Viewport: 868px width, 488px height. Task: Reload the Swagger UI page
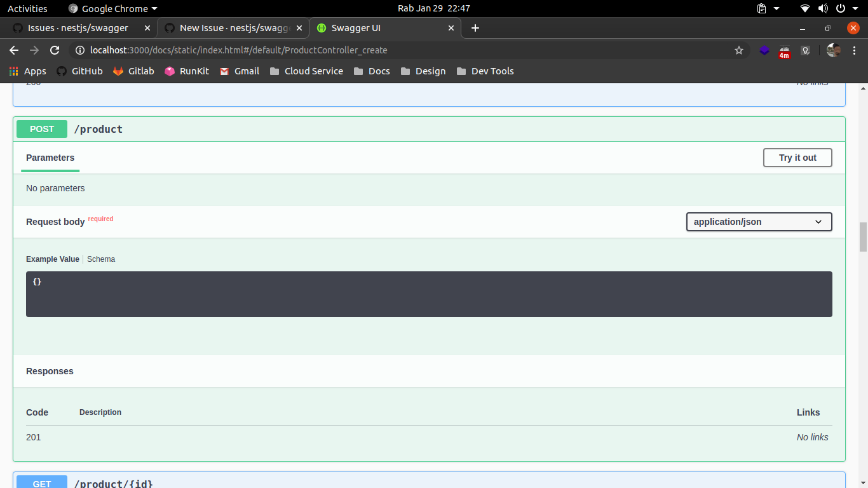55,50
